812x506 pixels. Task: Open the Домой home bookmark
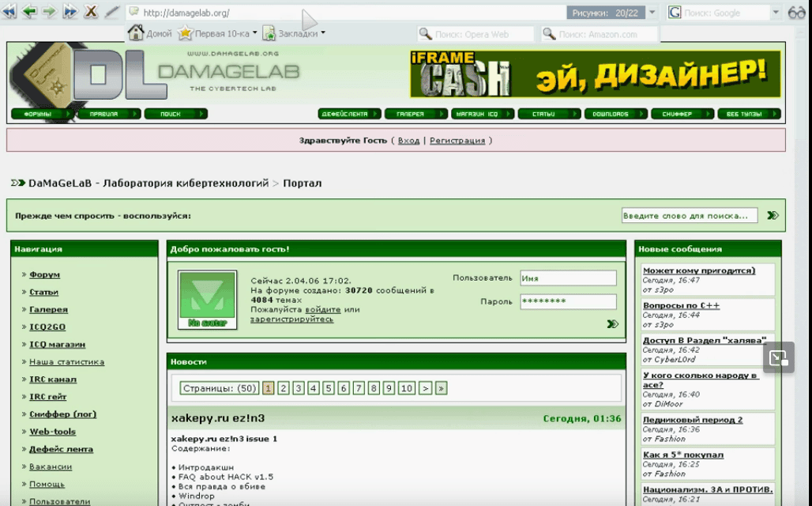tap(149, 33)
